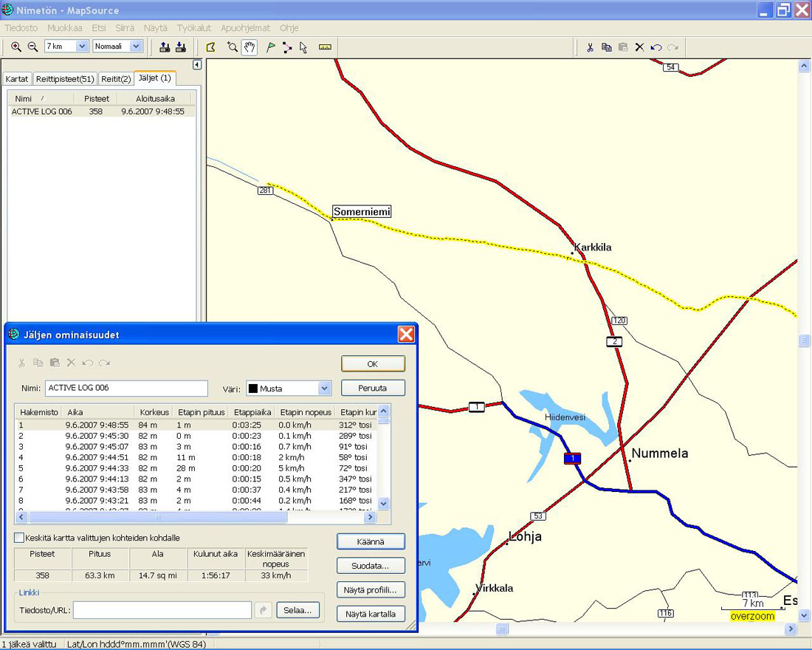
Task: Select the hand pan tool
Action: pos(250,47)
